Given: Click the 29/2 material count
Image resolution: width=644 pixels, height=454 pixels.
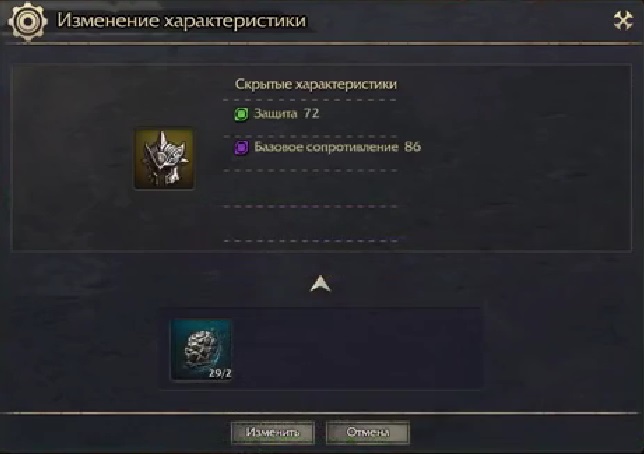Looking at the screenshot, I should pos(220,373).
